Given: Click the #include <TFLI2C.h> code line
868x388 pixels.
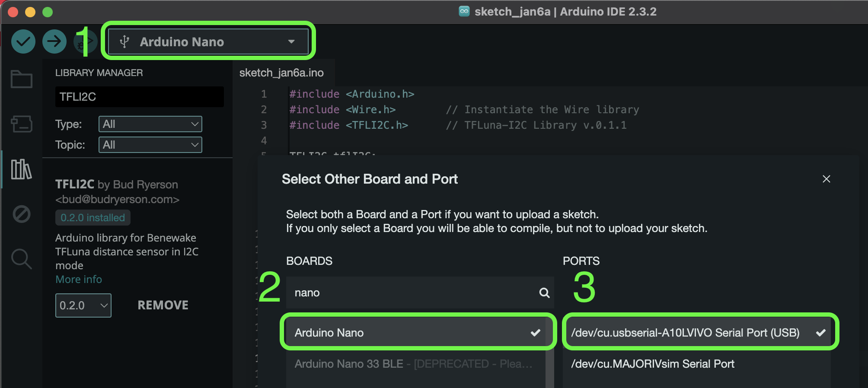Looking at the screenshot, I should 348,125.
